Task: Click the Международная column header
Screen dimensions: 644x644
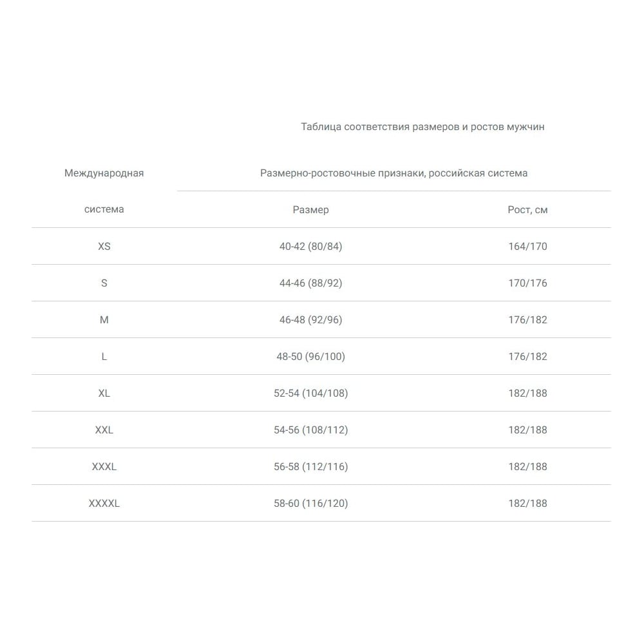Action: tap(104, 173)
